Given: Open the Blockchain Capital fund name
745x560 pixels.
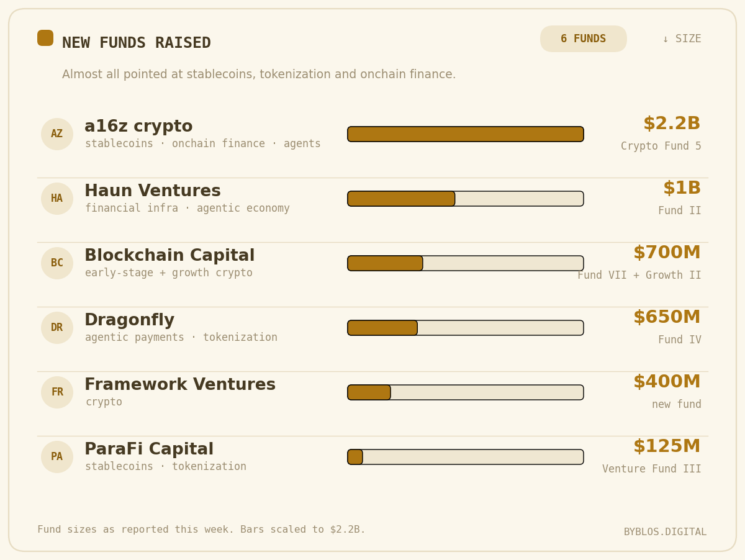Looking at the screenshot, I should 169,256.
